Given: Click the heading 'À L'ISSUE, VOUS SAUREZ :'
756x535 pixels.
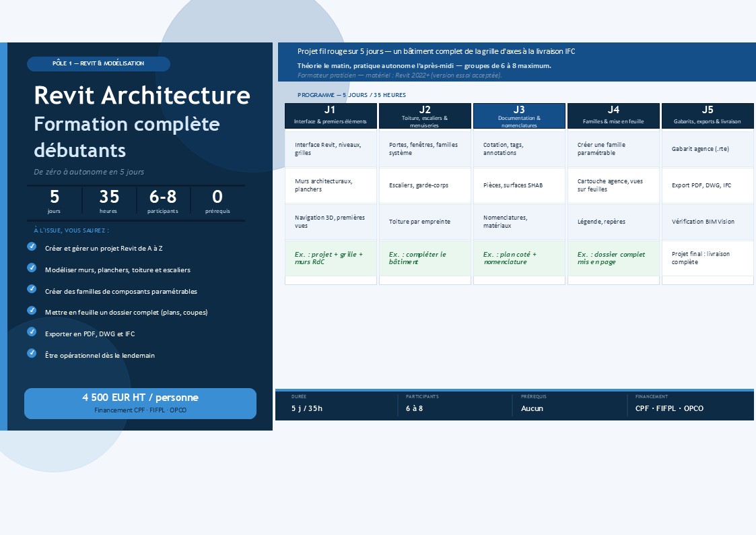Looking at the screenshot, I should click(x=71, y=230).
